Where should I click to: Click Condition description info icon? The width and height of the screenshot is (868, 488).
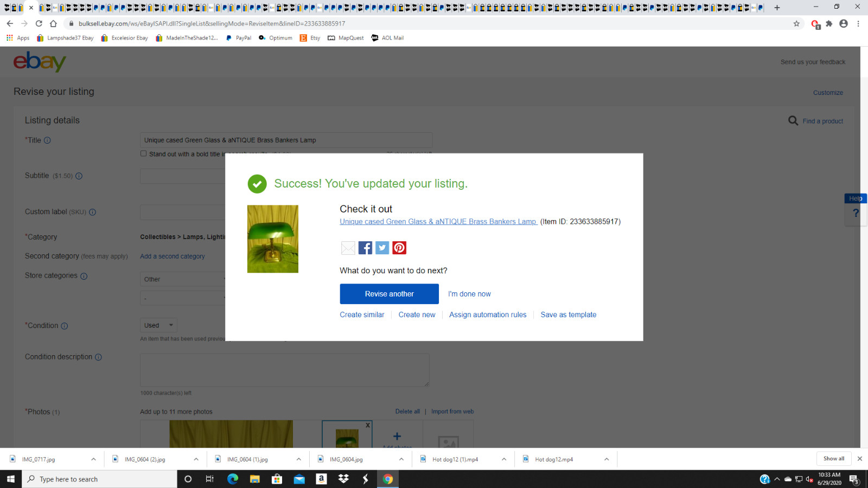click(98, 357)
